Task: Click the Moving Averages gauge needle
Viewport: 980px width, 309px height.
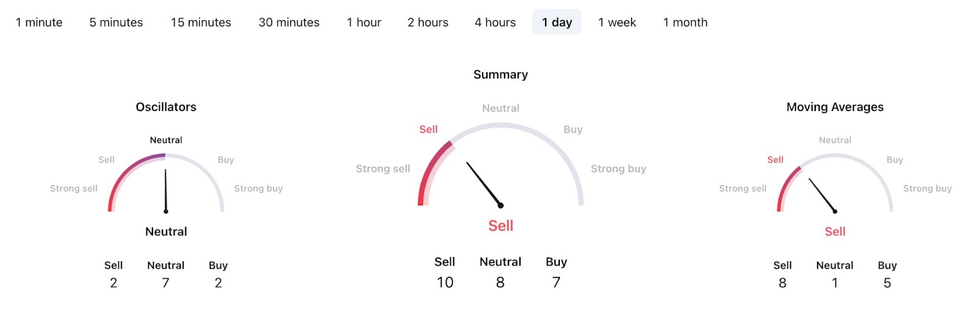Action: (x=822, y=195)
